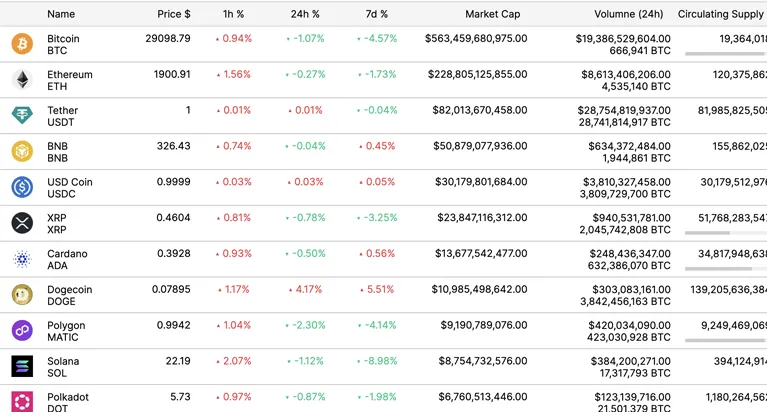Open the Cardano name link

click(67, 253)
